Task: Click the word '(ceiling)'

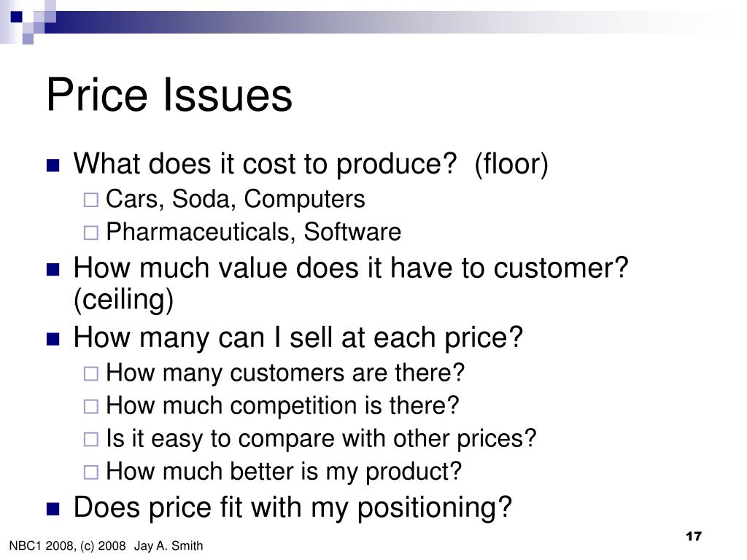Action: coord(123,300)
